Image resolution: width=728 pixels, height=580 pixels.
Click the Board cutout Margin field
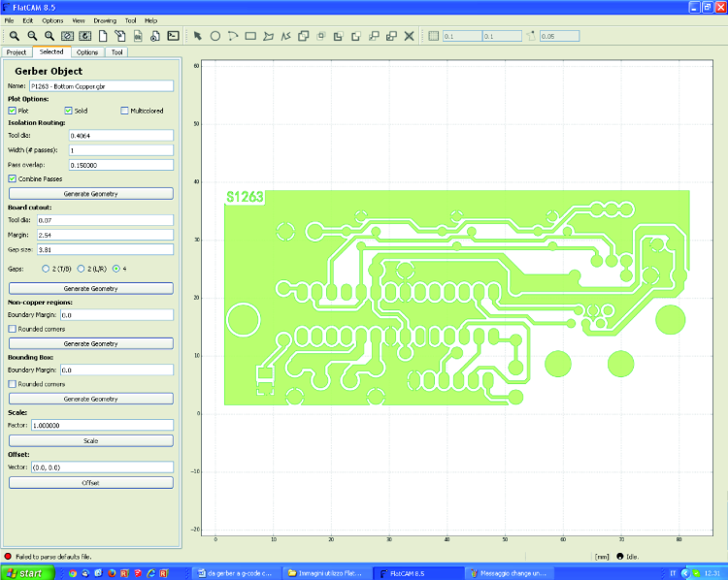coord(106,235)
